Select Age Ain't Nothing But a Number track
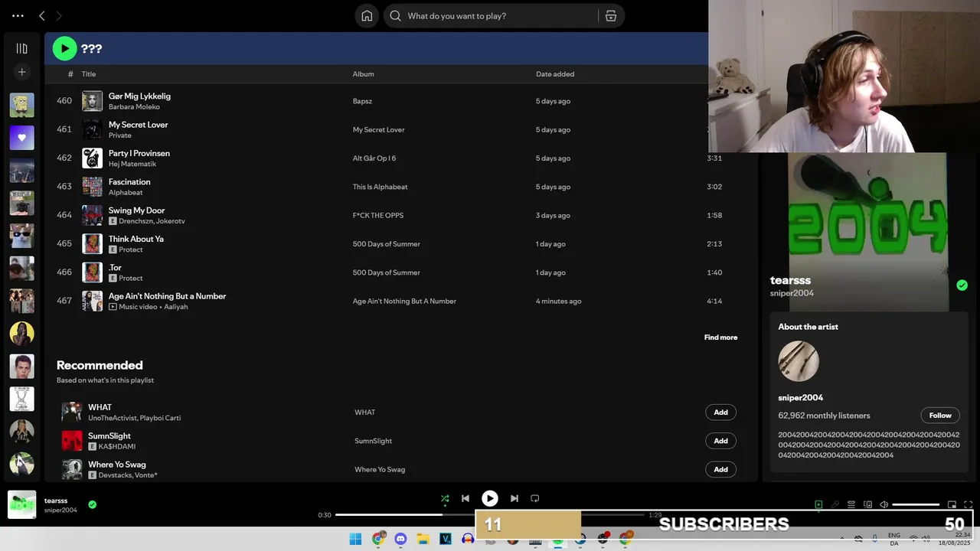This screenshot has height=551, width=980. pos(167,296)
